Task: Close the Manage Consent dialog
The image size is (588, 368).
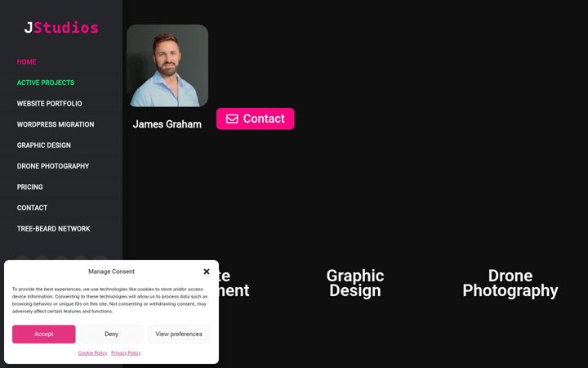Action: (207, 272)
